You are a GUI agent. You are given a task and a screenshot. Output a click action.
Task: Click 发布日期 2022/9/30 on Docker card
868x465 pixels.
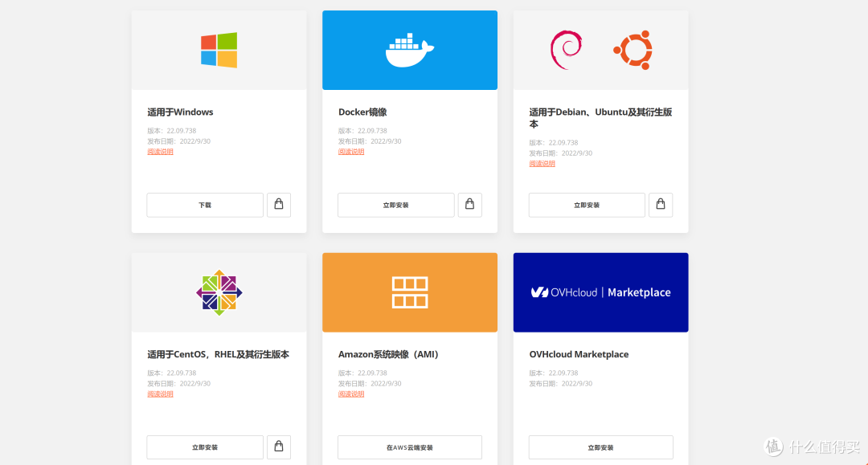point(370,141)
